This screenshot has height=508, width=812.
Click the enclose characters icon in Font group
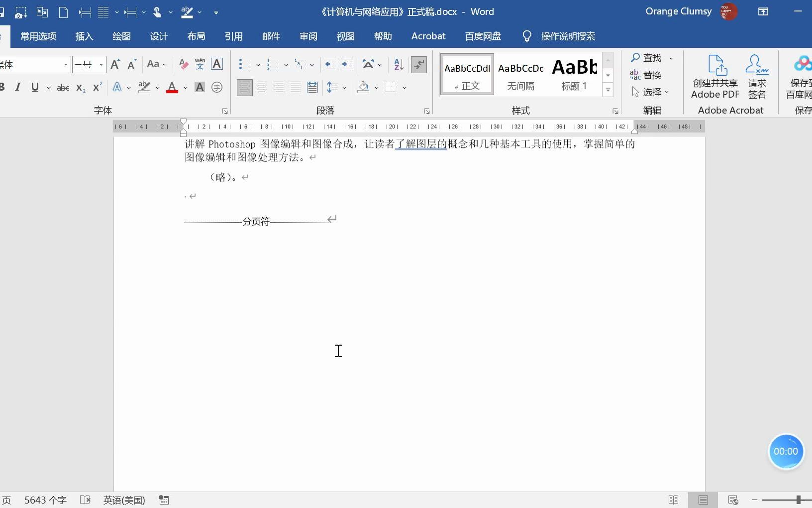(217, 87)
